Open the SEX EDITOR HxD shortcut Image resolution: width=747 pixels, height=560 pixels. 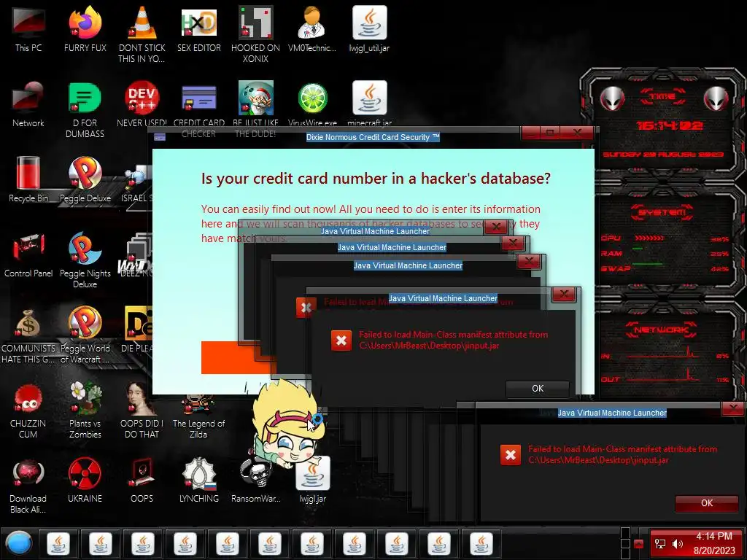click(x=198, y=29)
